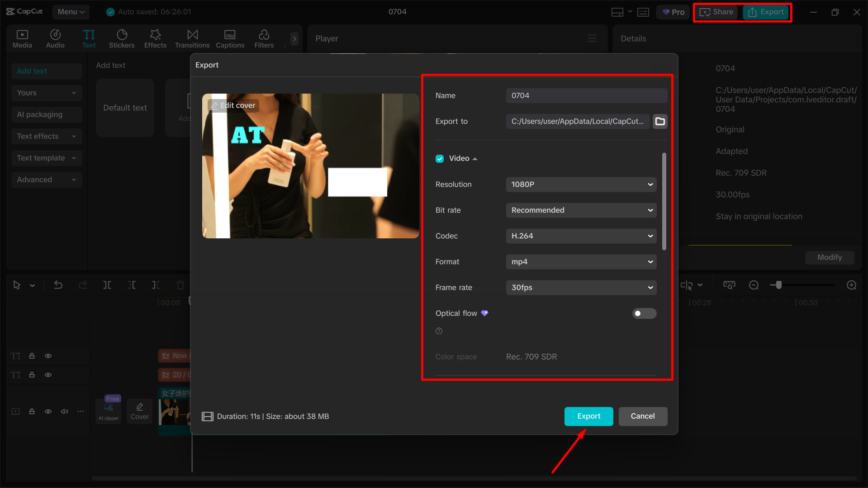The height and width of the screenshot is (488, 868).
Task: Expand the Advanced category in the sidebar
Action: [x=47, y=180]
